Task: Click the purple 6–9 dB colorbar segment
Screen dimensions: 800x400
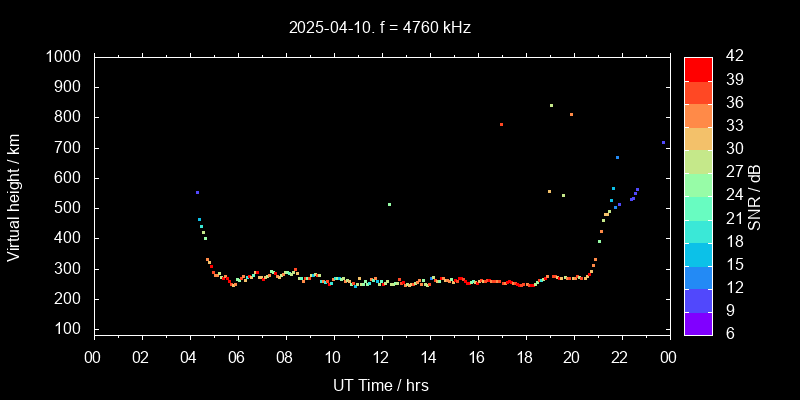Action: tap(698, 323)
